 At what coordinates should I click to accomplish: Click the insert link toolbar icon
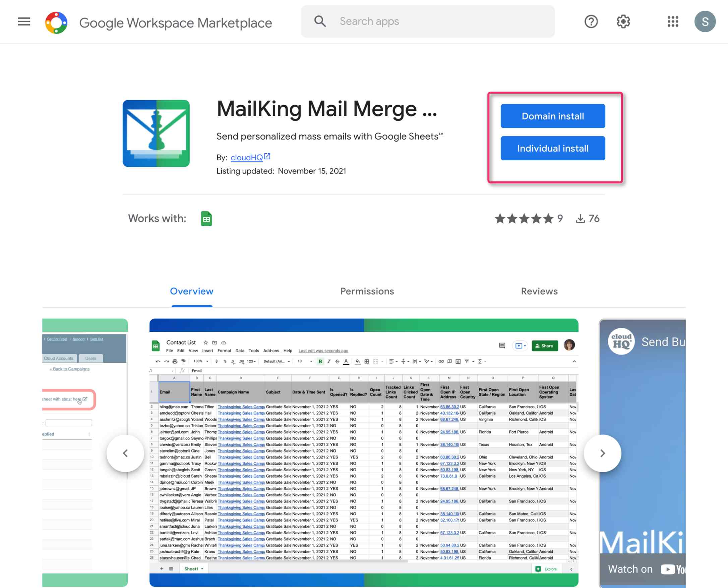click(x=441, y=361)
